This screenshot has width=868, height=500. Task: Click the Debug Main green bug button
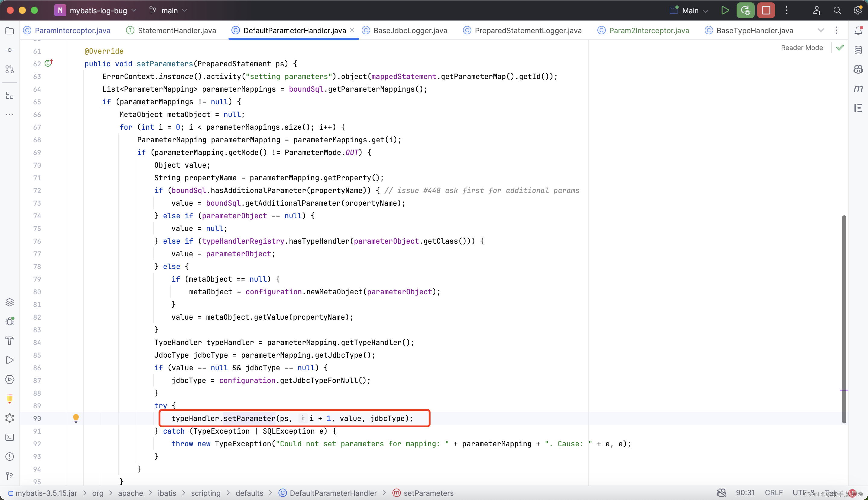point(745,10)
